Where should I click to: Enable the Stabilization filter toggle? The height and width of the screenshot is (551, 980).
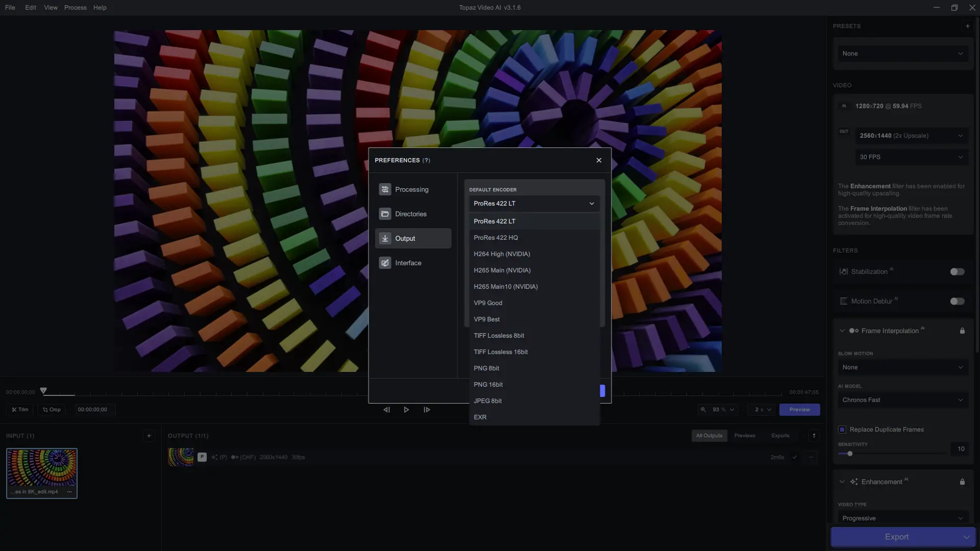click(x=957, y=271)
